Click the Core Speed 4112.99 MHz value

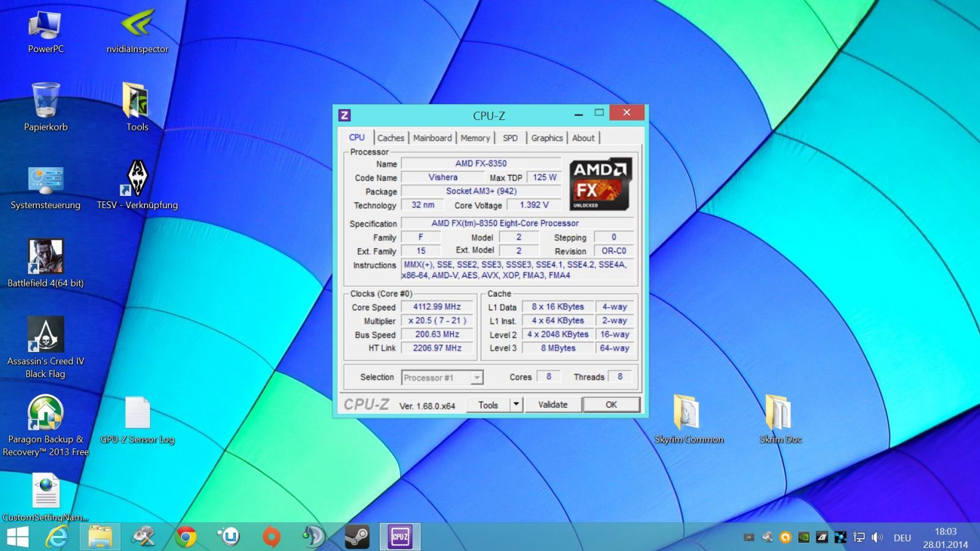(x=437, y=307)
